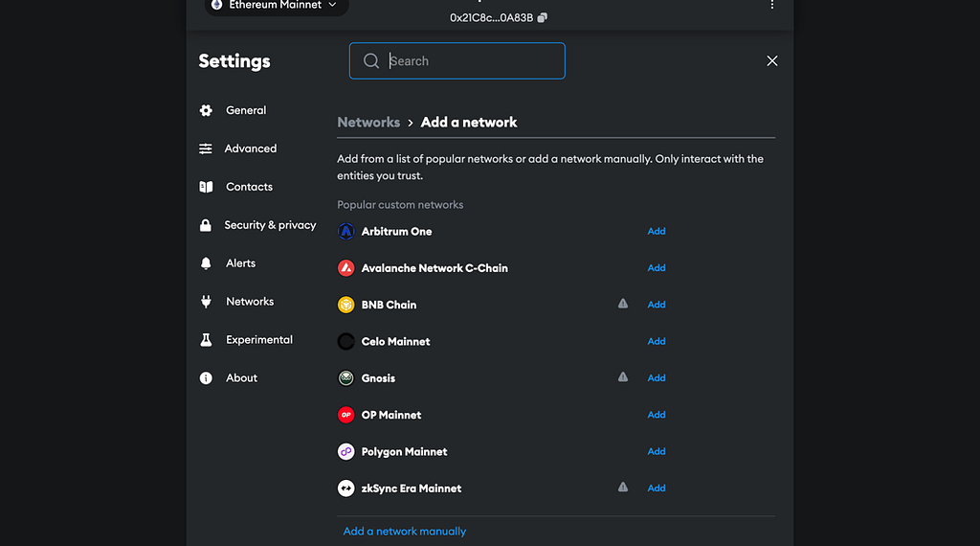980x546 pixels.
Task: Open Networks settings in sidebar
Action: (250, 302)
